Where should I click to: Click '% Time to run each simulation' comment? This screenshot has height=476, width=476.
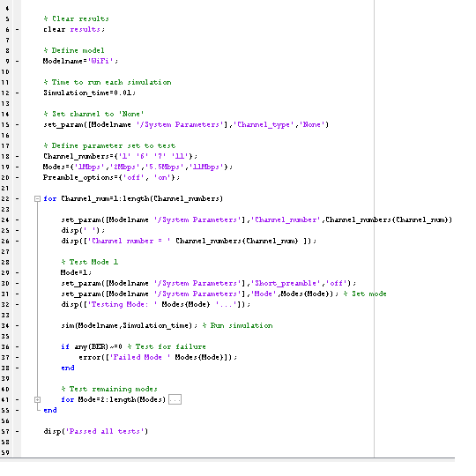click(108, 82)
